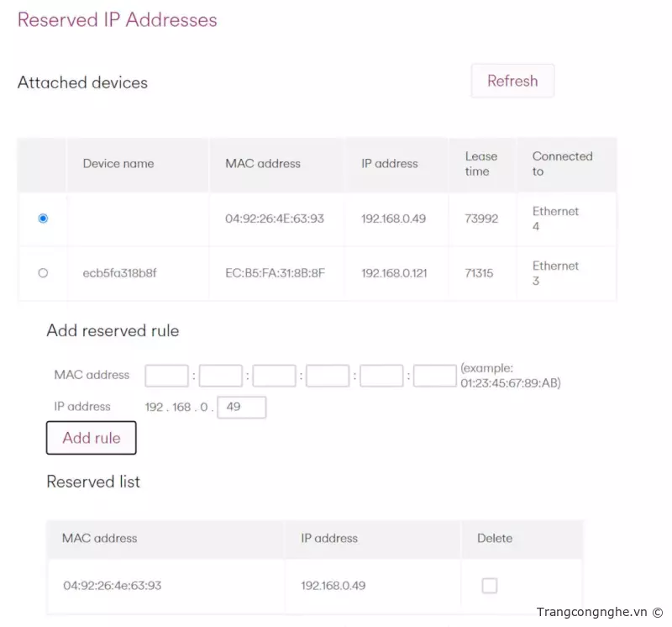672x627 pixels.
Task: Click the Device name column header
Action: pos(118,164)
